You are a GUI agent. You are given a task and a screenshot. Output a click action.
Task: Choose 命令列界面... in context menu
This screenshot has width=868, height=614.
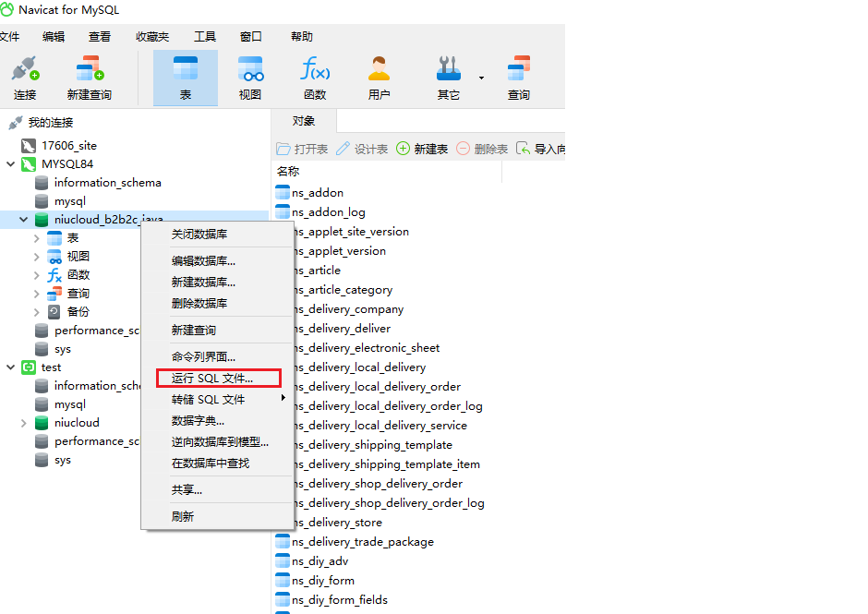(x=217, y=356)
